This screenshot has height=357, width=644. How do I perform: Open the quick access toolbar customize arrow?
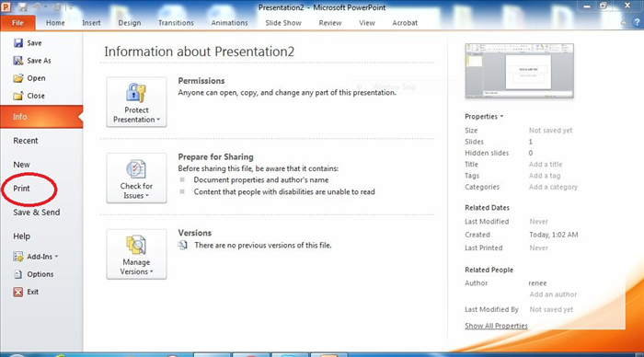pyautogui.click(x=71, y=7)
